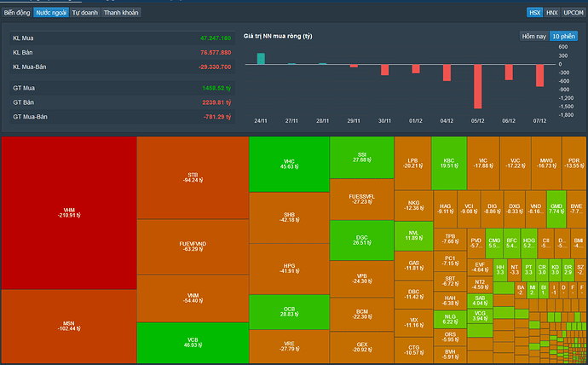
Task: Select the NKG heatmap tile
Action: click(413, 206)
